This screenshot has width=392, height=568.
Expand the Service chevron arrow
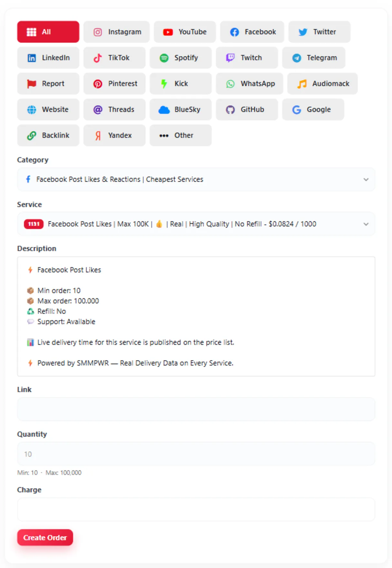click(366, 224)
